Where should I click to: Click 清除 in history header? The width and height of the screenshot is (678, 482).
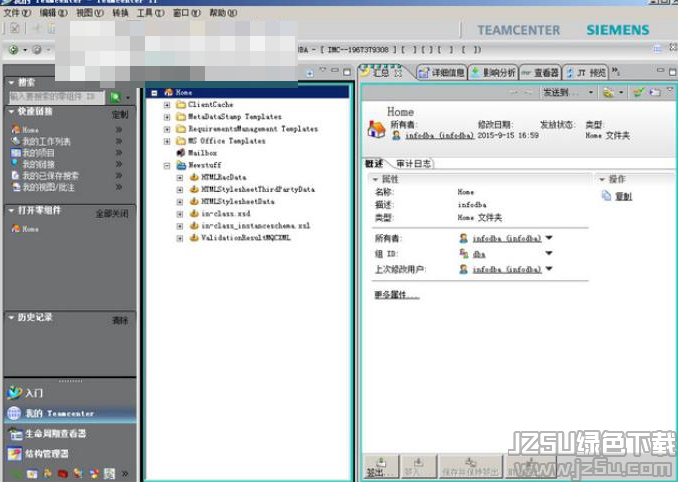pos(120,320)
